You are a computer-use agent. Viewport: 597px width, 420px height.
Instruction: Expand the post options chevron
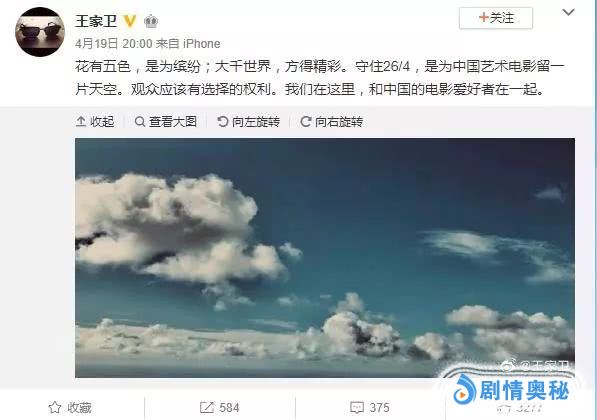point(568,13)
